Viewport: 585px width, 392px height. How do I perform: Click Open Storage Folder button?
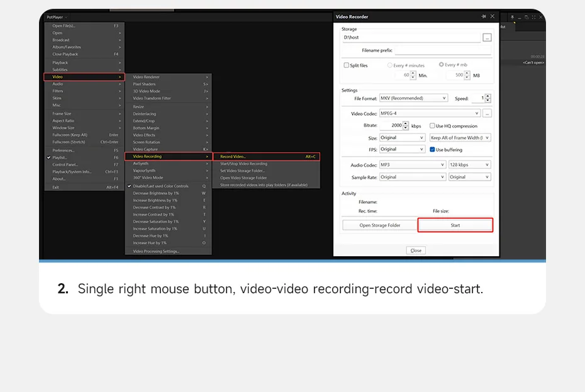pyautogui.click(x=380, y=225)
